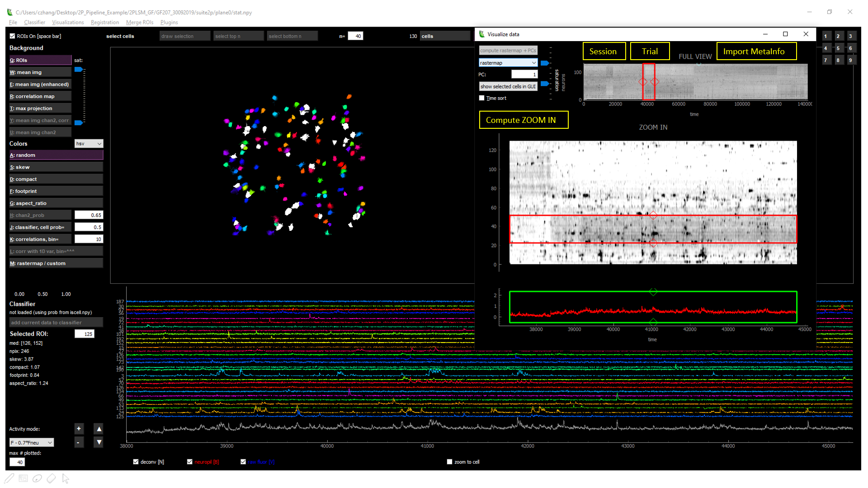Open the F - 0.7*Fneu activity mode dropdown
The width and height of the screenshot is (868, 488).
(x=32, y=442)
